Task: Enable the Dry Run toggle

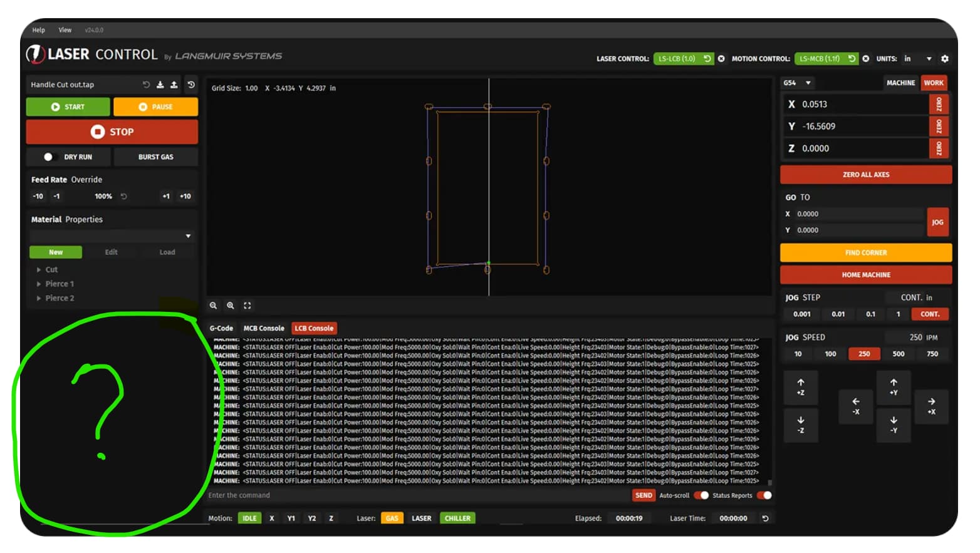Action: pos(49,157)
